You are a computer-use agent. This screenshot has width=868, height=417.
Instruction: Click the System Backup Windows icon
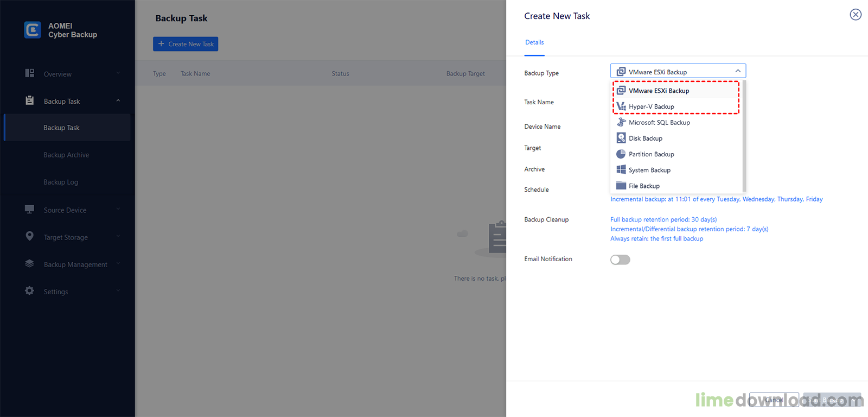click(621, 169)
